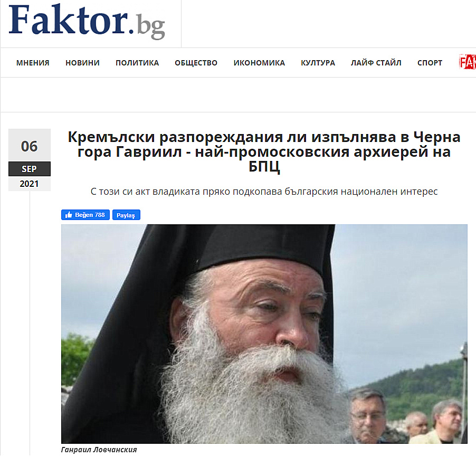Go to ПОЛИТИКА section
Screen dimensions: 476x457
pos(137,63)
